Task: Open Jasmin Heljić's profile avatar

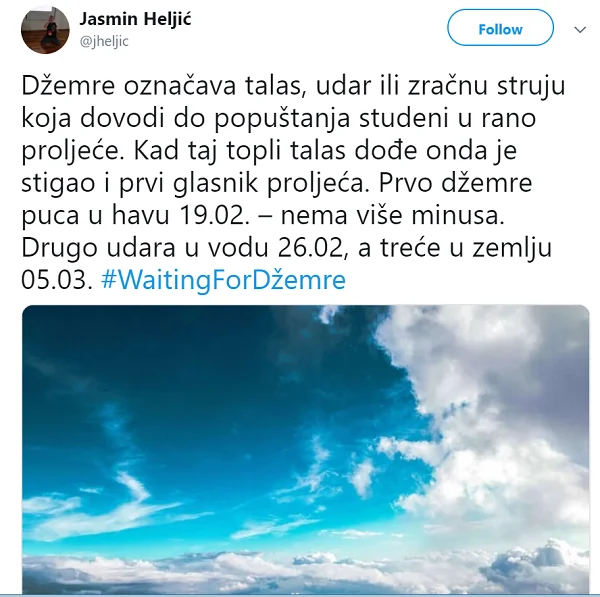Action: [x=45, y=30]
